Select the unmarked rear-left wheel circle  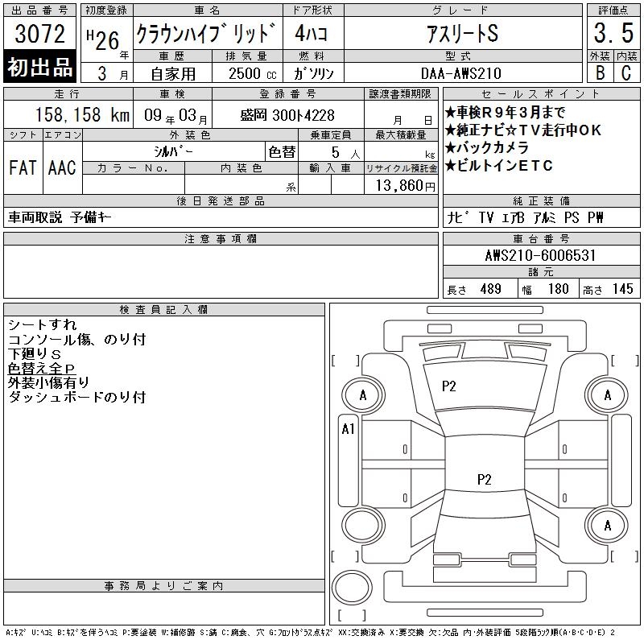tap(363, 526)
